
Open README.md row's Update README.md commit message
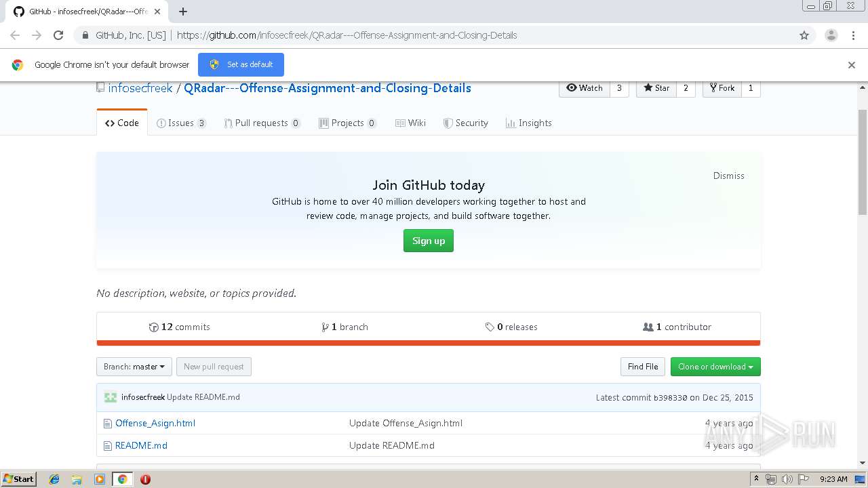tap(392, 445)
